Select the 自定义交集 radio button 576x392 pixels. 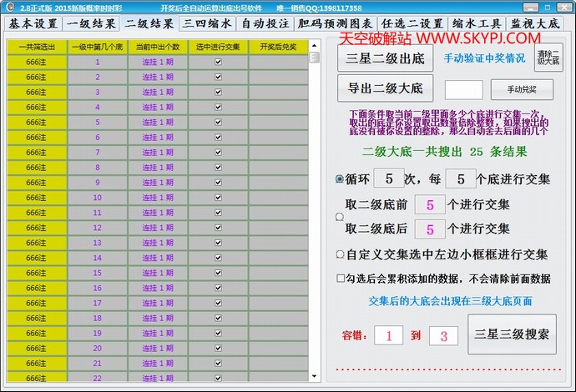[x=340, y=254]
